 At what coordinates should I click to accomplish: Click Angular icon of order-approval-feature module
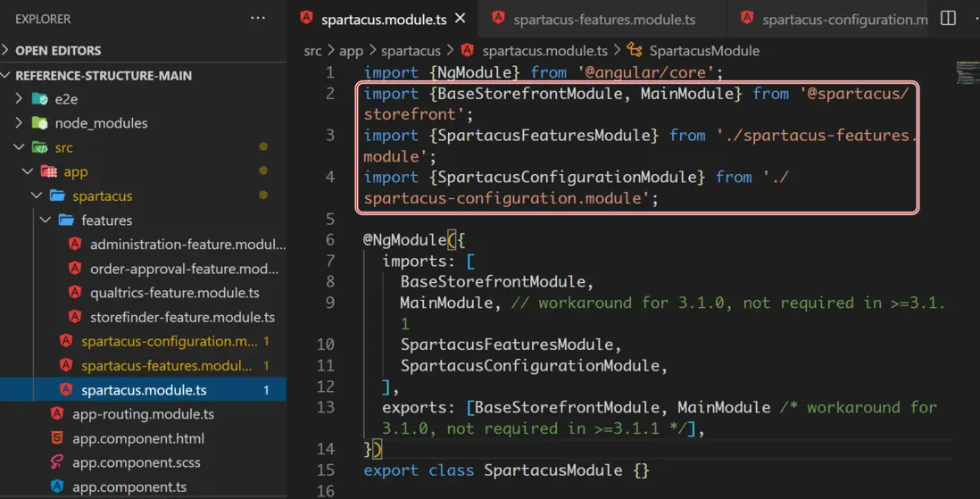pos(75,269)
